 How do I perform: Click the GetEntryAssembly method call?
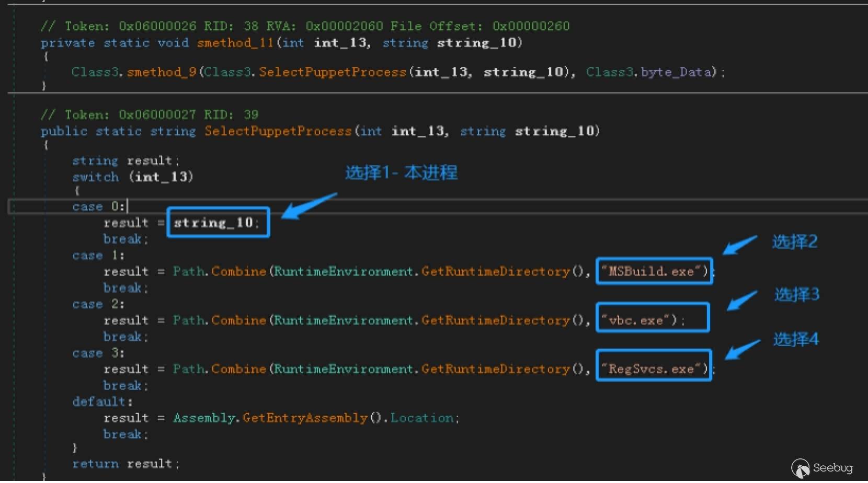tap(305, 418)
